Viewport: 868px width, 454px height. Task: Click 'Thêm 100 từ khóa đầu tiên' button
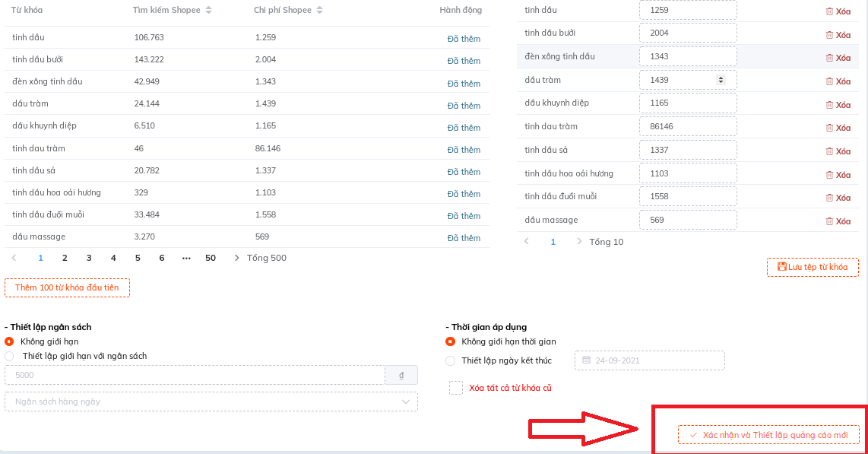tap(67, 287)
